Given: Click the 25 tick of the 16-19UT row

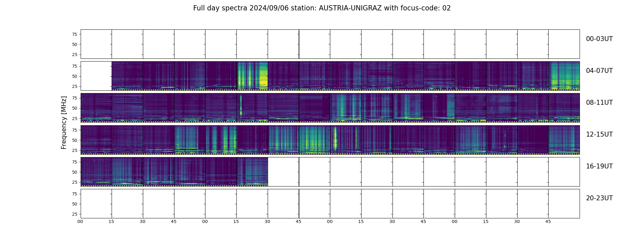Looking at the screenshot, I should (x=75, y=182).
